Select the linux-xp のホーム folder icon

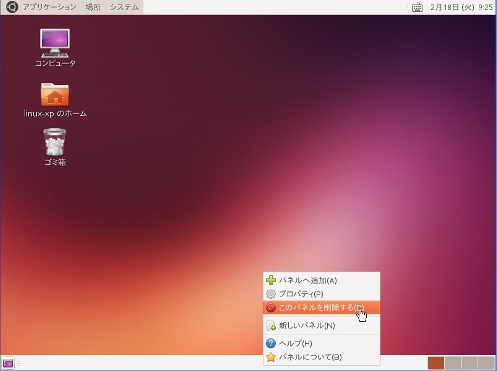(x=55, y=100)
